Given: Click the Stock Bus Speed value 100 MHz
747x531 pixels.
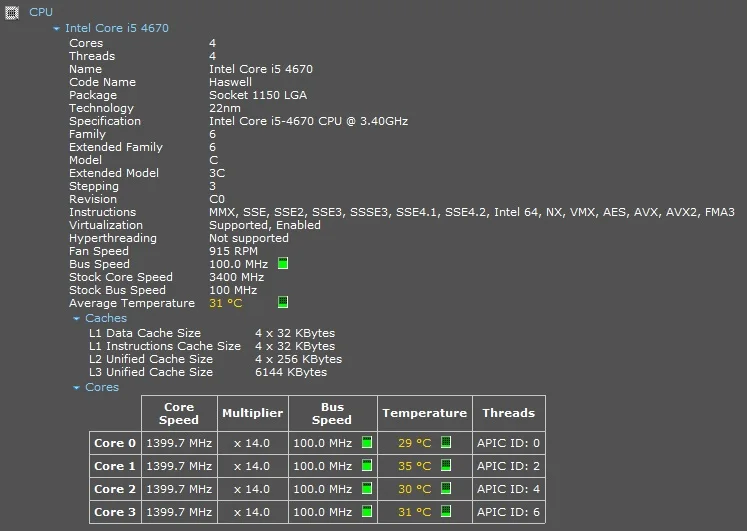Looking at the screenshot, I should tap(233, 290).
